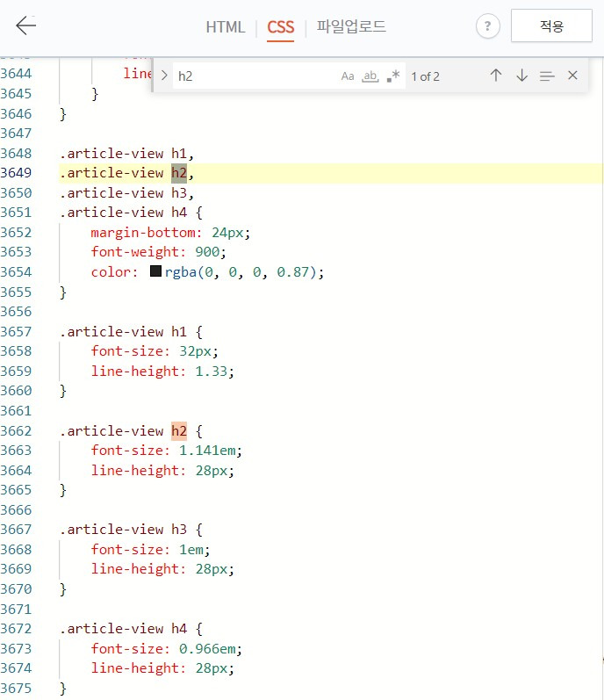Click the 'font-size: 0.966em;' declaration

[167, 649]
